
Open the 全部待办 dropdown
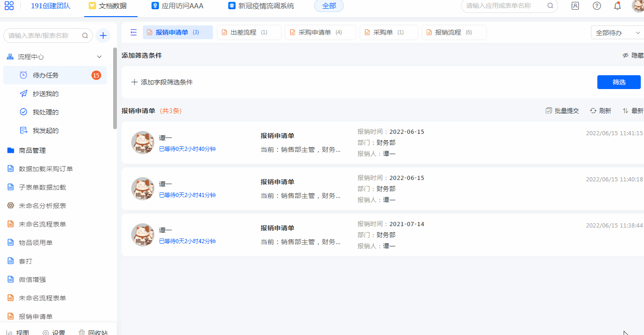pos(616,33)
